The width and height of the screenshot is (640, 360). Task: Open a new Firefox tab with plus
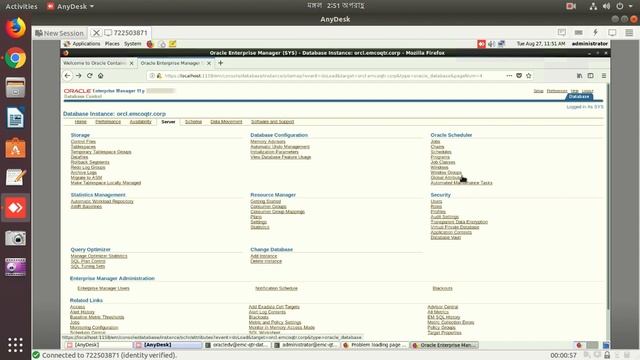click(220, 63)
